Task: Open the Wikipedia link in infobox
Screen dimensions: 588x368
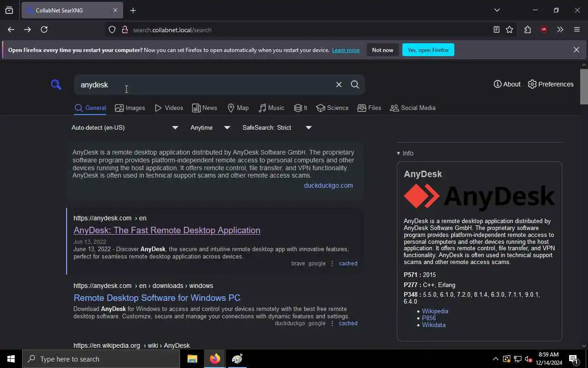Action: coord(435,311)
